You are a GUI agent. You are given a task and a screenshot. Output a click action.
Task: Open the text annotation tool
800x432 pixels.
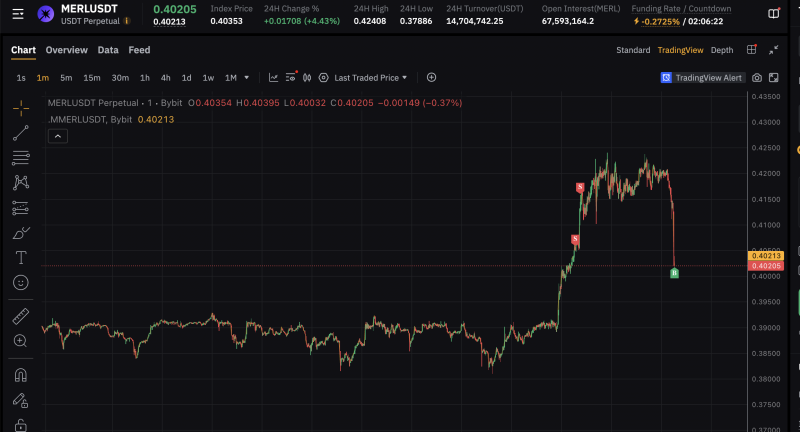[x=20, y=258]
